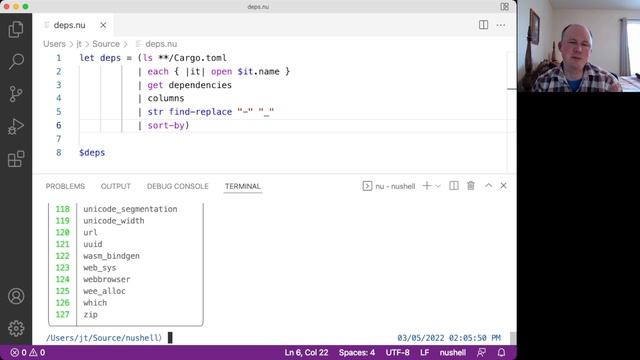
Task: Change end of line via LF
Action: pos(424,352)
